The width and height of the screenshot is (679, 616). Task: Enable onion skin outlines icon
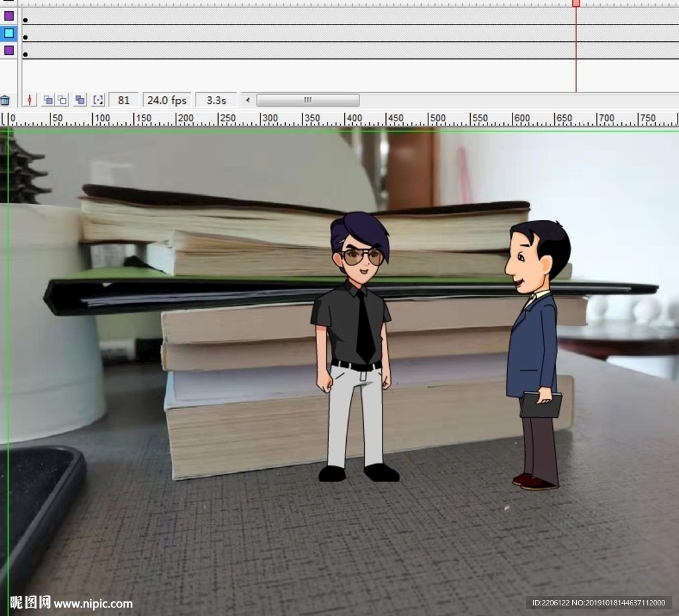pyautogui.click(x=62, y=100)
